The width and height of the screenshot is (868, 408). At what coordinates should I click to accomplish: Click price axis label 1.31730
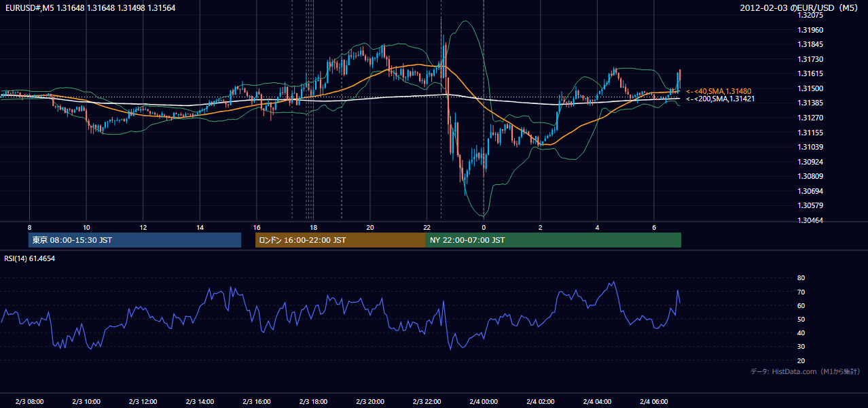810,60
